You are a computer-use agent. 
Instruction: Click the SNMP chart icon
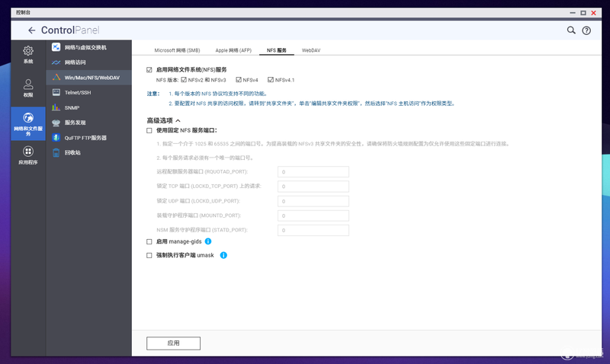point(56,107)
